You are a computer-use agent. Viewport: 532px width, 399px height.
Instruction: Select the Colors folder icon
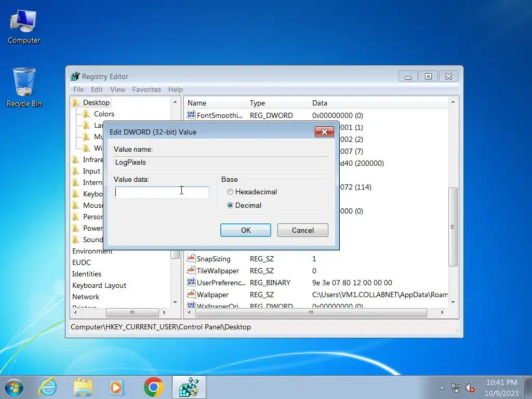87,114
